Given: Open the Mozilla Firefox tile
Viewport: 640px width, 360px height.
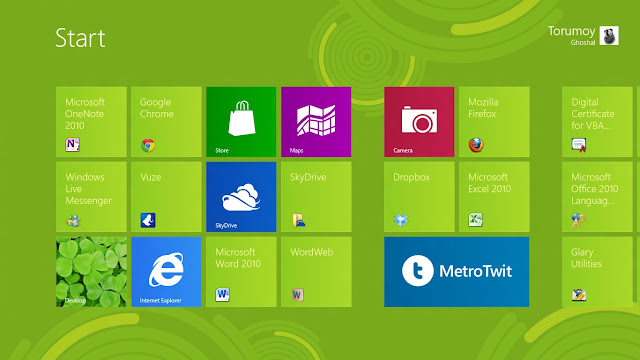Looking at the screenshot, I should point(494,122).
